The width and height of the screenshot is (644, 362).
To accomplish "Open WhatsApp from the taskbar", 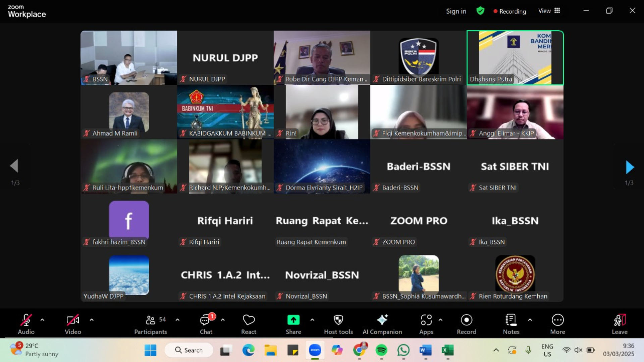I will tap(404, 350).
